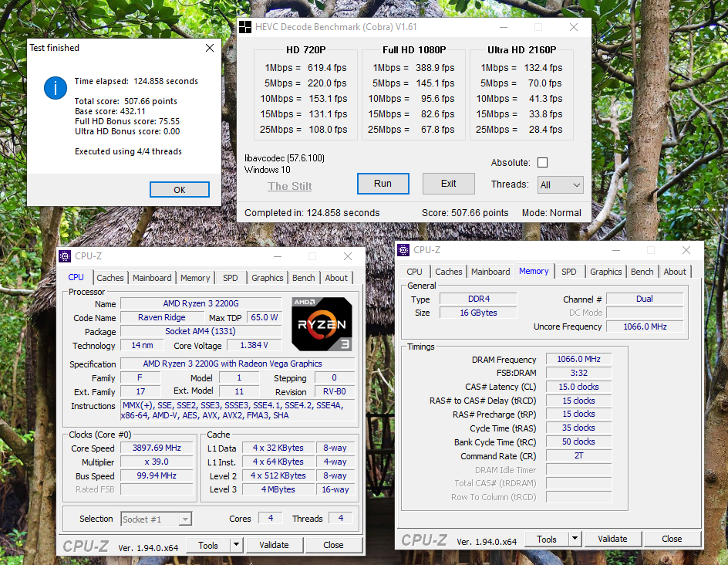Open Graphics tab in right CPU-Z window
Image resolution: width=728 pixels, height=565 pixels.
606,272
